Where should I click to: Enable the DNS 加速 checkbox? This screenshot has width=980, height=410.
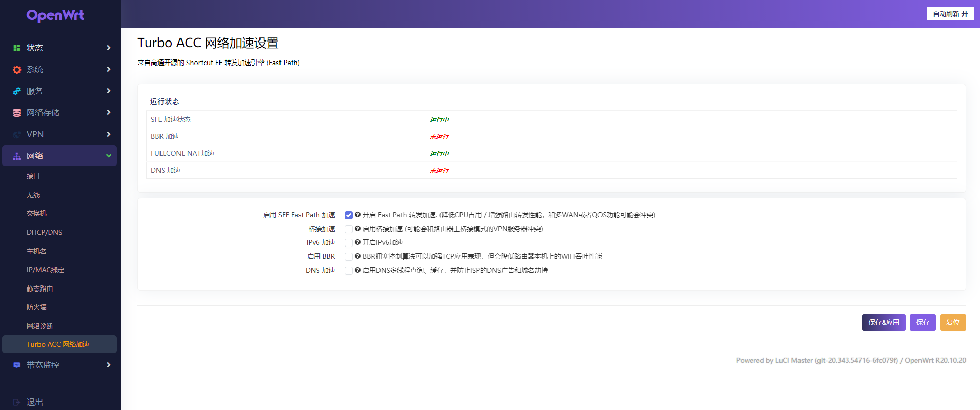[349, 271]
